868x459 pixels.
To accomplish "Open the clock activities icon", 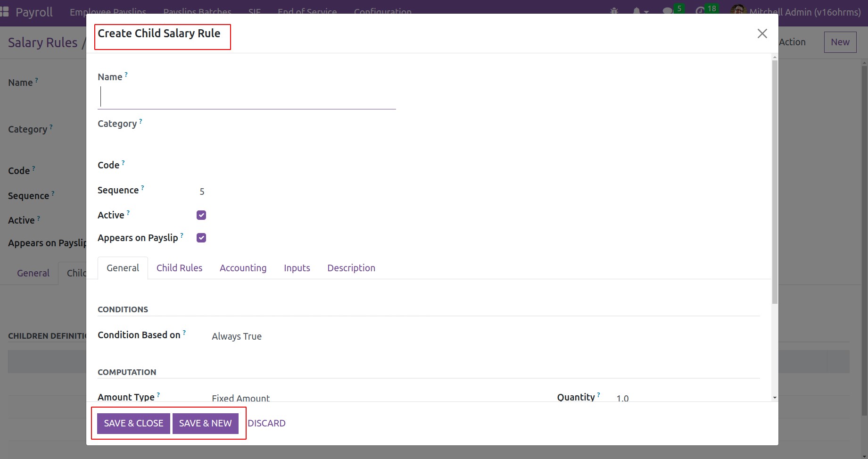I will 700,11.
